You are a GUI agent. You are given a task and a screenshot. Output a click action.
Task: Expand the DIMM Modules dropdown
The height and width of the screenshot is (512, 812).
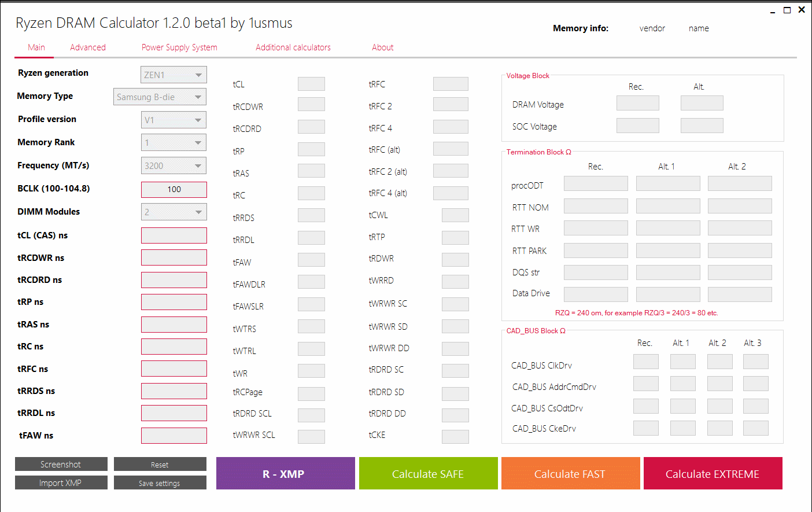point(174,212)
